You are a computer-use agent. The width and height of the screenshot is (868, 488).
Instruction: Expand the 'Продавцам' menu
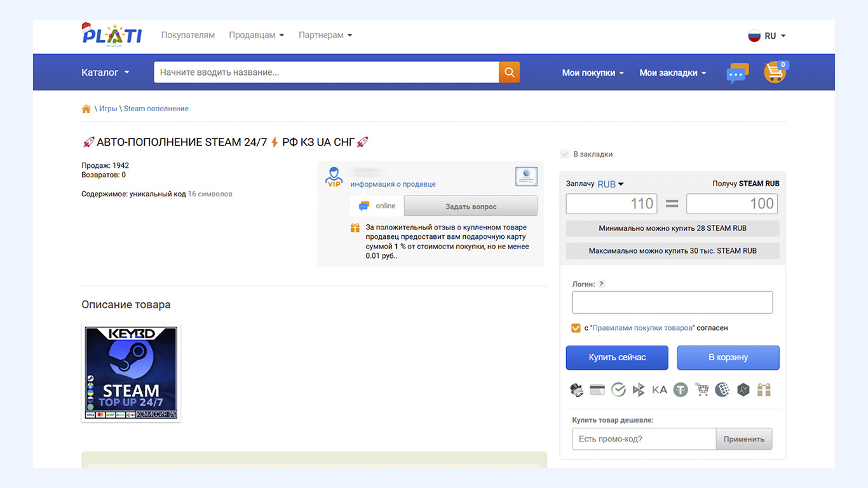[x=257, y=35]
